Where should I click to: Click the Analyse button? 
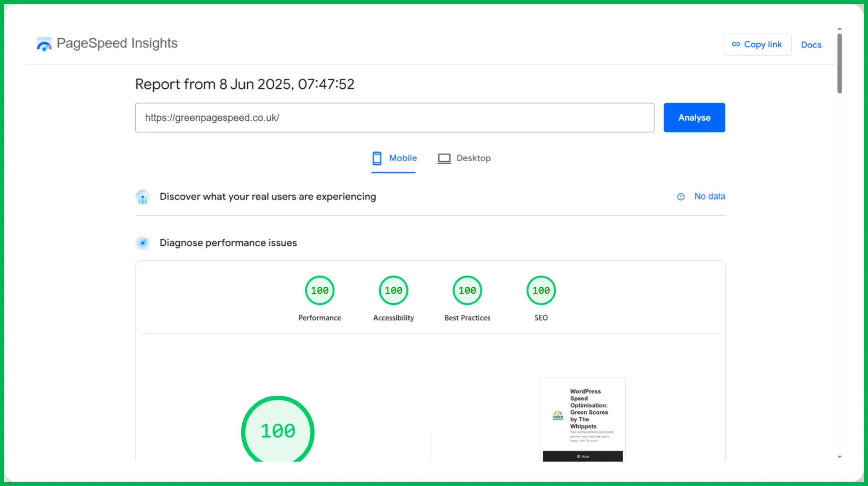coord(694,118)
